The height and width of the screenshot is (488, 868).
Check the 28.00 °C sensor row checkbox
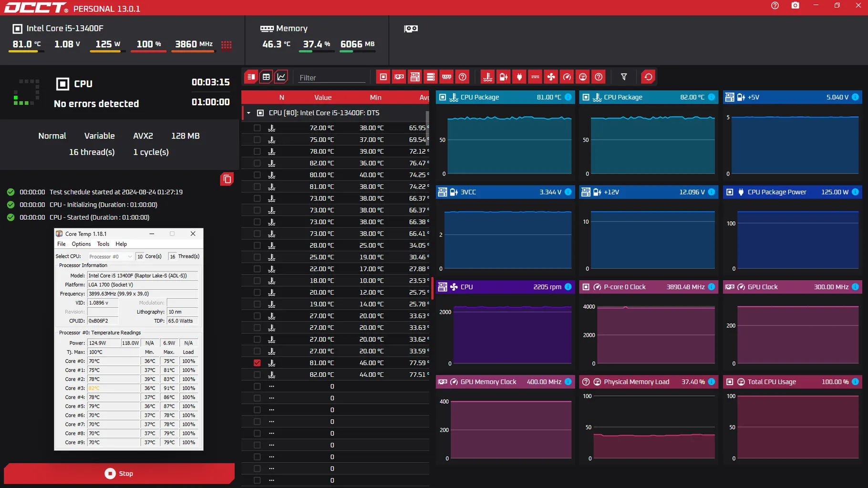[x=257, y=245]
